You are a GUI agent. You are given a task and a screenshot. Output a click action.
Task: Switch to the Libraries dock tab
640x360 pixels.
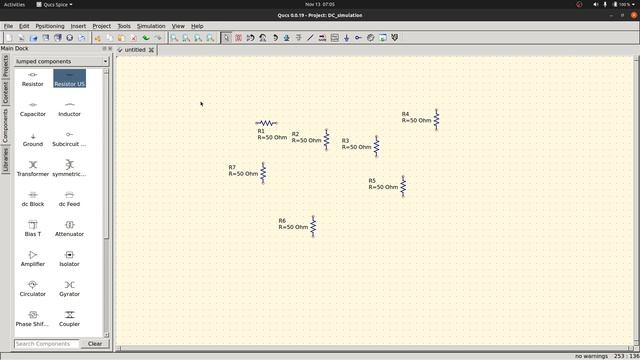point(5,160)
